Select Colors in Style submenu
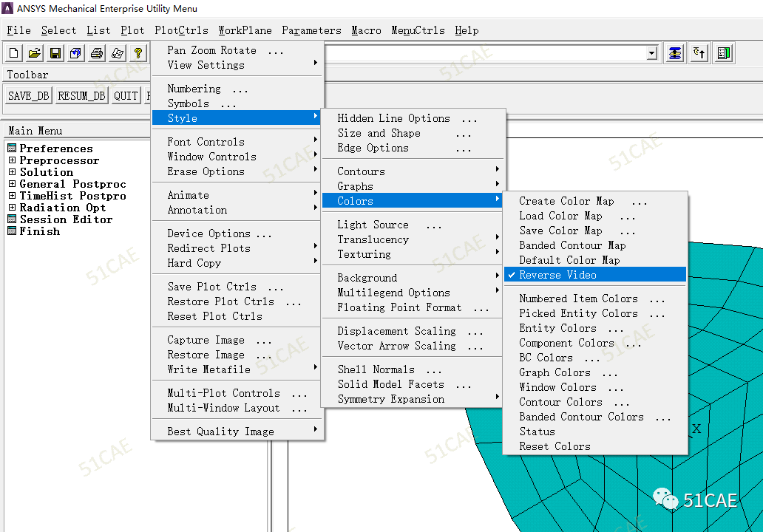 (412, 200)
